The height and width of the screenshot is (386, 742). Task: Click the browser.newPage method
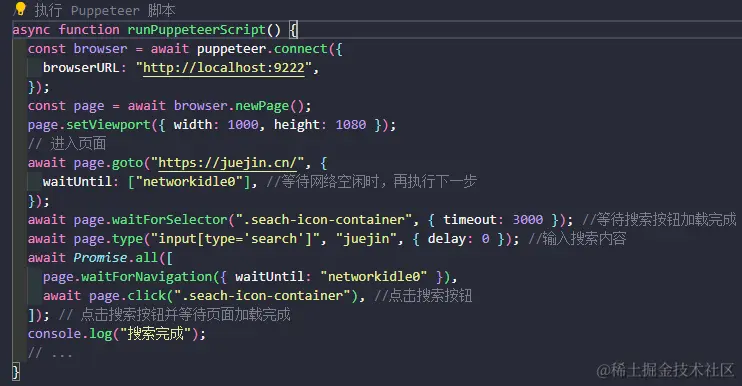(231, 105)
